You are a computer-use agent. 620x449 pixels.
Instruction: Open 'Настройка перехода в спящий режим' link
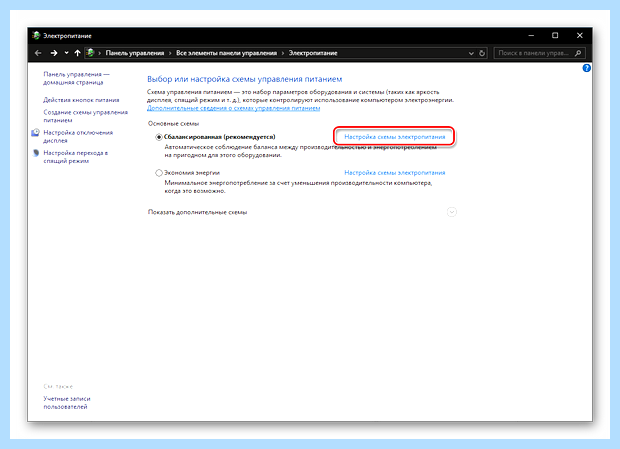(76, 157)
